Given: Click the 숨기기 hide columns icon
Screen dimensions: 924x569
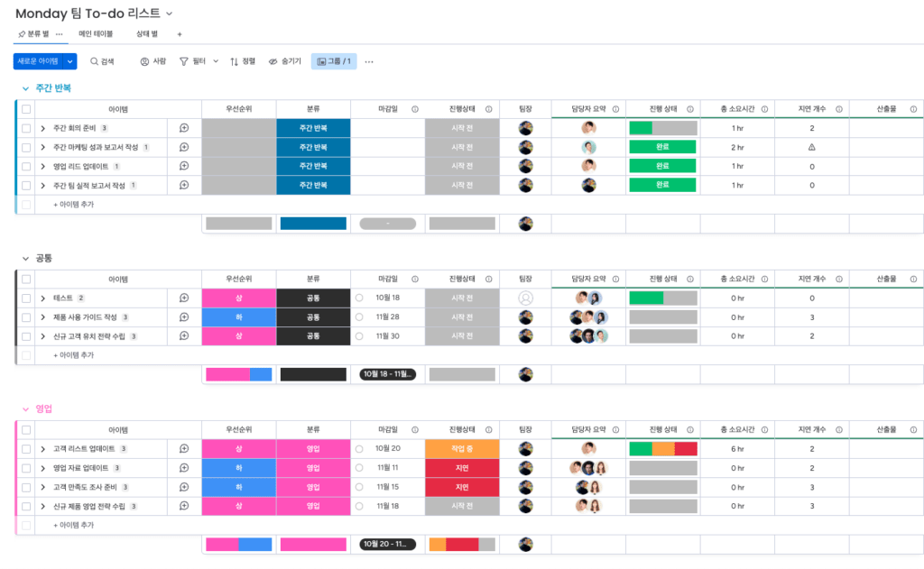Looking at the screenshot, I should (273, 61).
